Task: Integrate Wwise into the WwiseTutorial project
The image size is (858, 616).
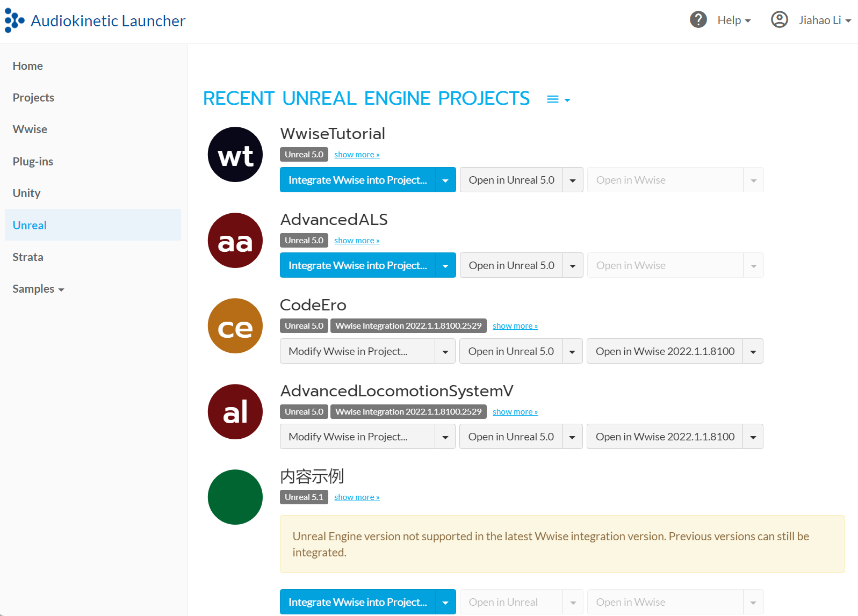Action: point(358,180)
